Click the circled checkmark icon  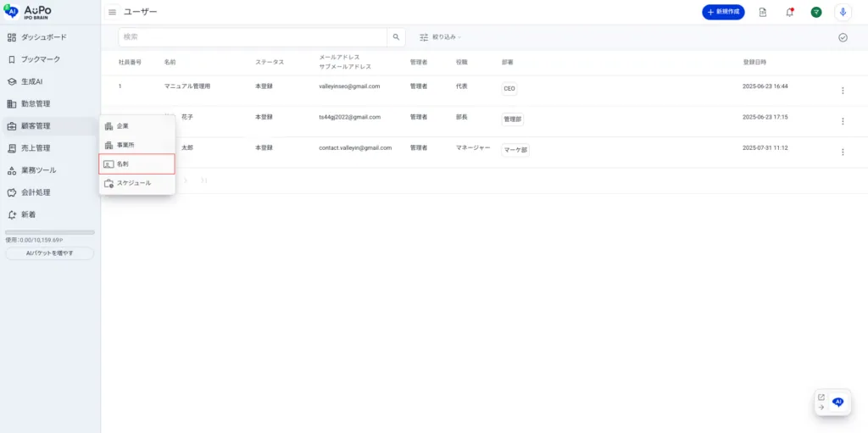tap(843, 37)
